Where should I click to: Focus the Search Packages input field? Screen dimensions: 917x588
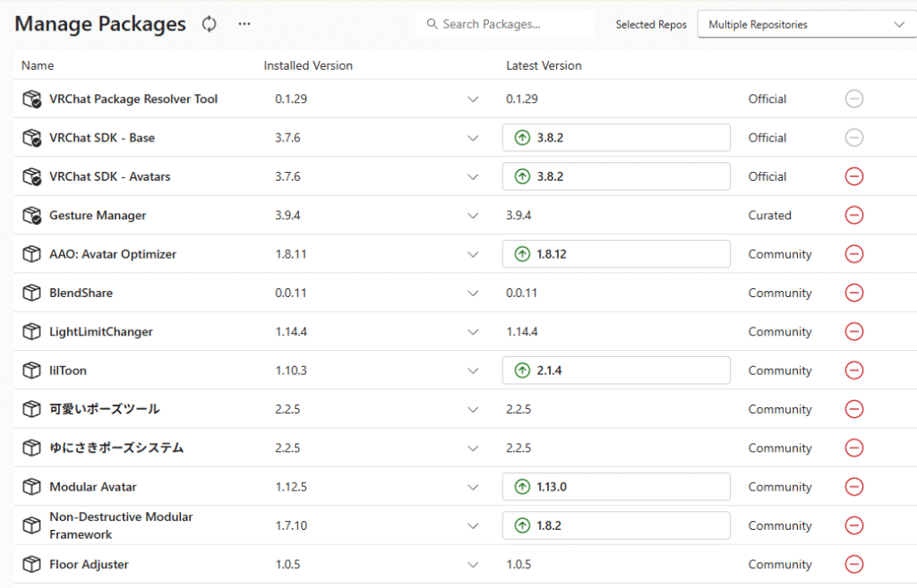[505, 24]
